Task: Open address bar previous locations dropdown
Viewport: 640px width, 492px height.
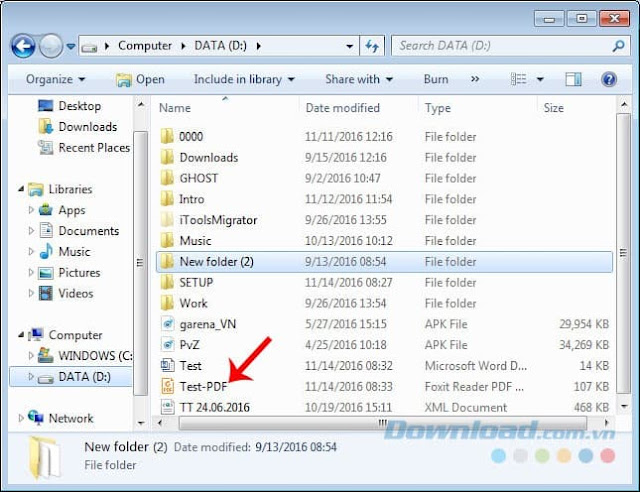Action: point(349,46)
